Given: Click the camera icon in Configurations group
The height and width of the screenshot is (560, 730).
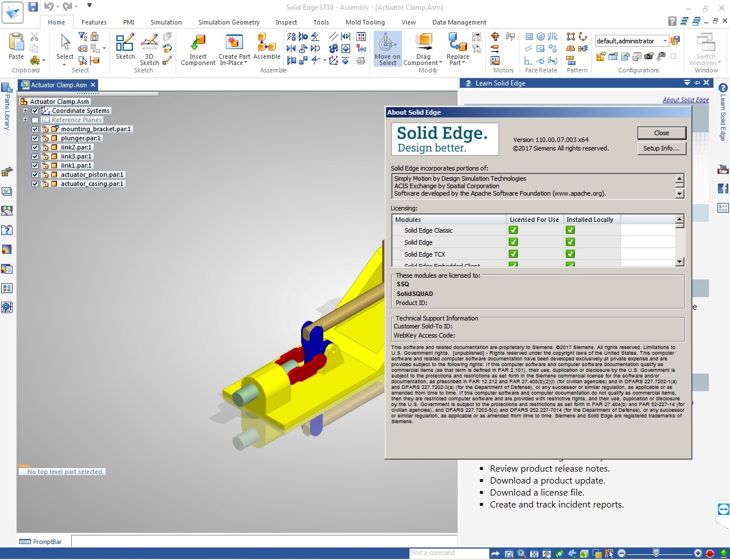Looking at the screenshot, I should 649,56.
